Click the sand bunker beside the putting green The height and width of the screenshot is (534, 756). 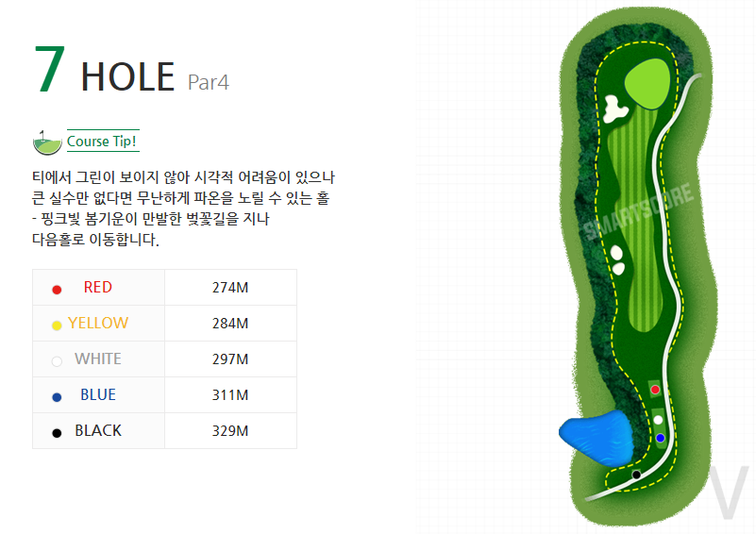[x=616, y=108]
